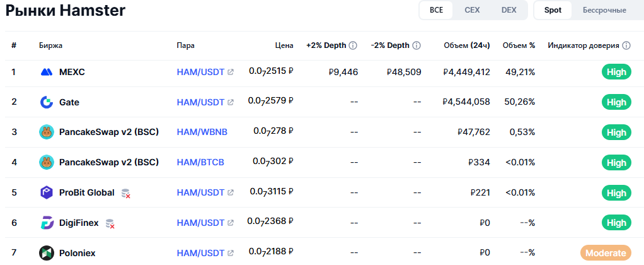Switch to the CEX filter tab

pos(472,10)
